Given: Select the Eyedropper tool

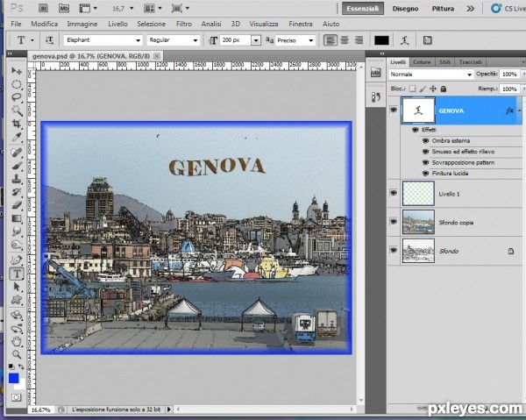Looking at the screenshot, I should point(17,137).
